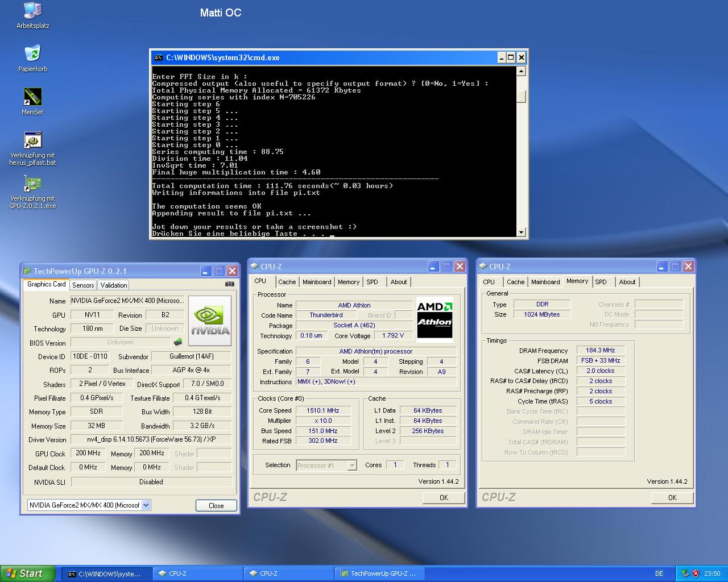Open the GPU-Z Sensors tab

[83, 285]
